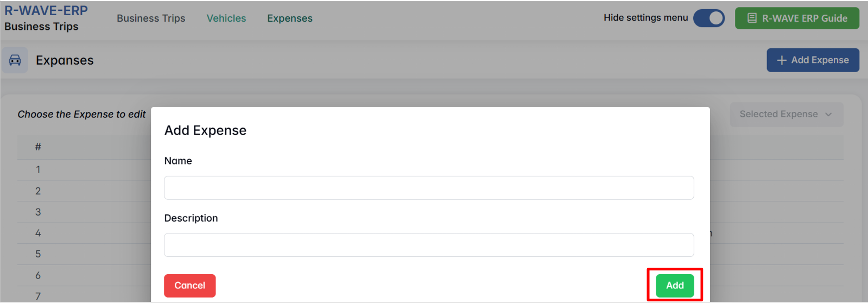
Task: Select expense row number 5
Action: (x=38, y=254)
